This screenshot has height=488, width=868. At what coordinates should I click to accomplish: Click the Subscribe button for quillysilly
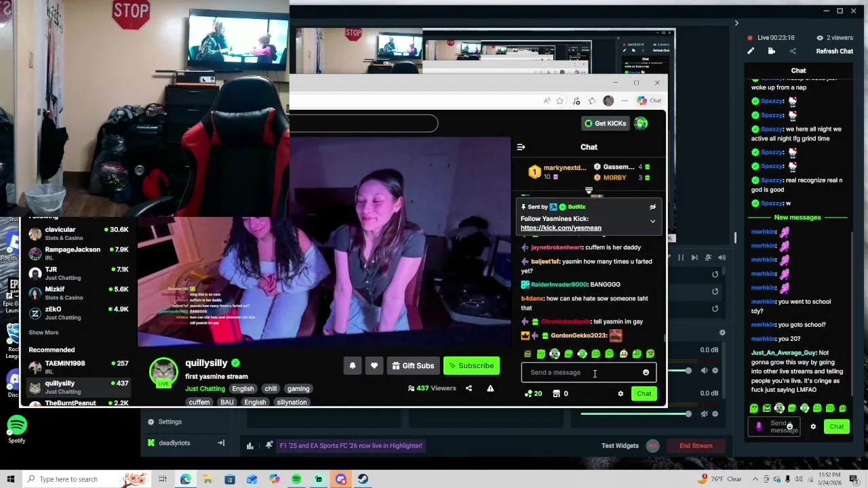471,366
